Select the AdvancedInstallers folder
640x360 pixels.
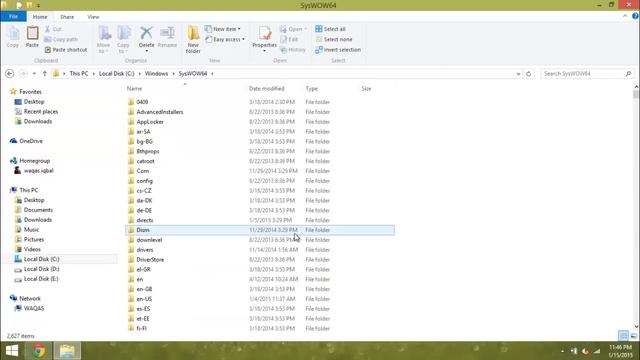(x=160, y=112)
